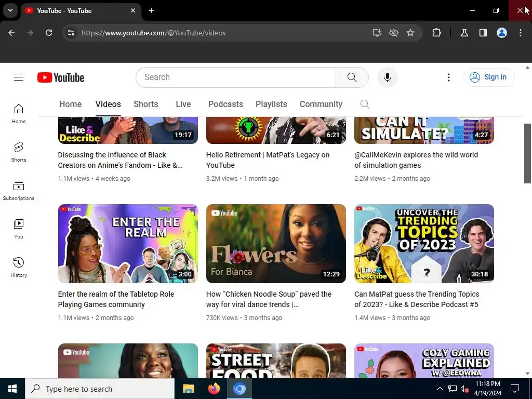Open Home in the left sidebar

[19, 114]
